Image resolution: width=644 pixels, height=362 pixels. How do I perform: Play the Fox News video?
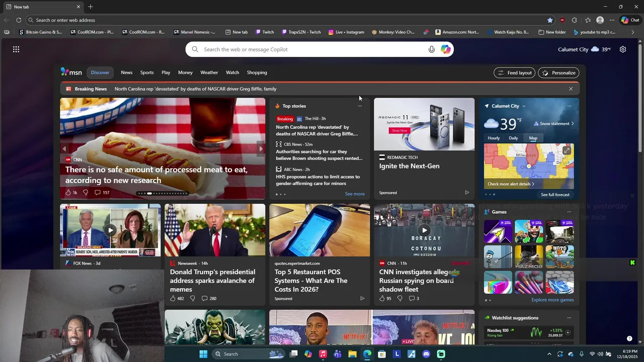click(x=110, y=230)
